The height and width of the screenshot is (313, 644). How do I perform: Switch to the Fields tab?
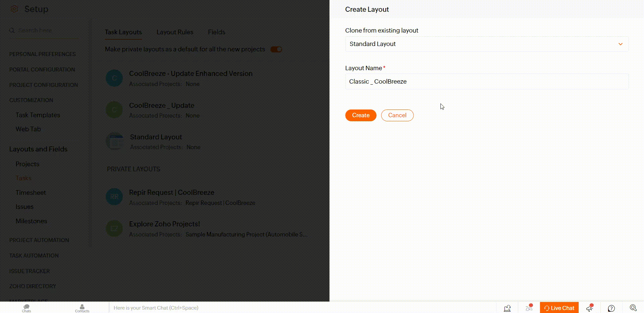coord(216,32)
